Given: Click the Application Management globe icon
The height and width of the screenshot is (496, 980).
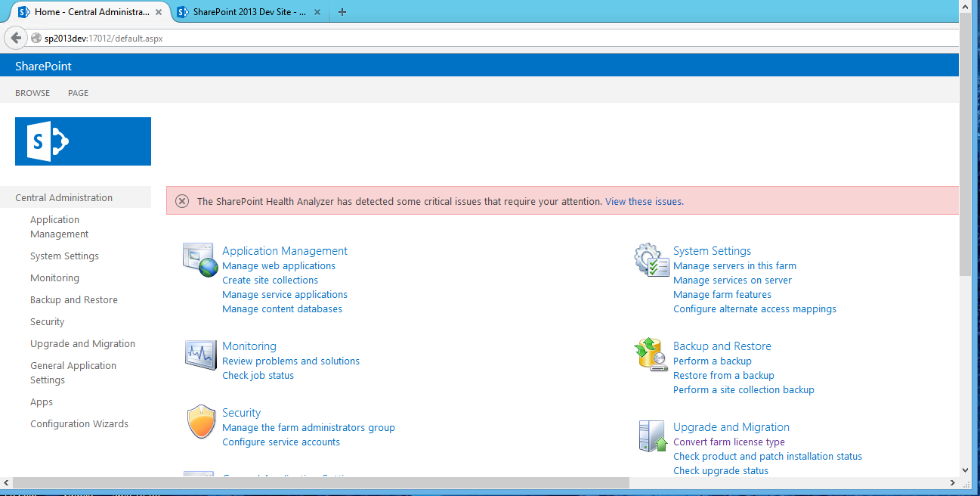Looking at the screenshot, I should tap(200, 260).
